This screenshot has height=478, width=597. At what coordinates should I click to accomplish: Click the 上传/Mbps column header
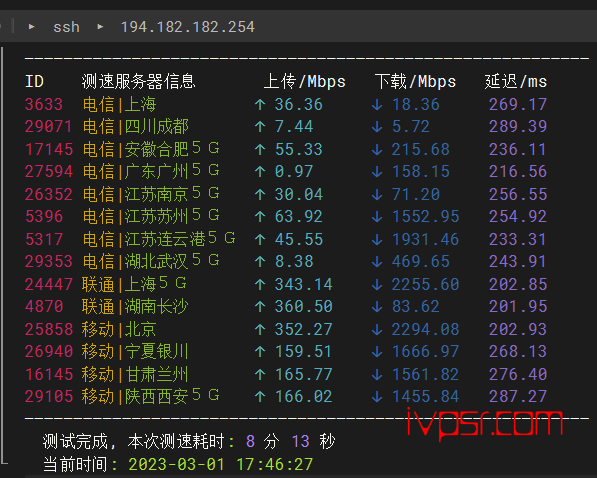click(305, 82)
